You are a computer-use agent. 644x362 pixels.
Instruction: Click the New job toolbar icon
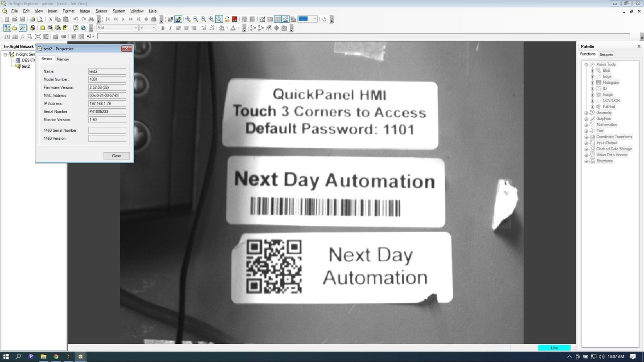pos(7,19)
